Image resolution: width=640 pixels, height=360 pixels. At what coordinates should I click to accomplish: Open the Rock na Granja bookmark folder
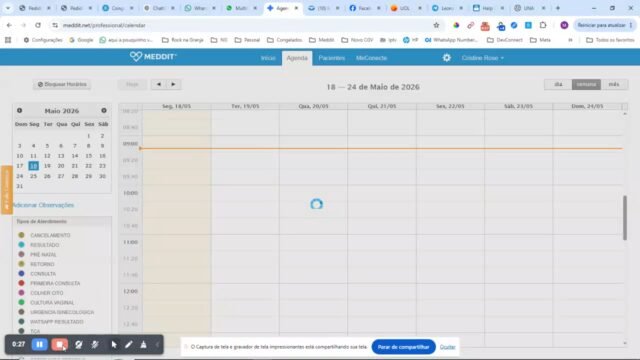183,40
